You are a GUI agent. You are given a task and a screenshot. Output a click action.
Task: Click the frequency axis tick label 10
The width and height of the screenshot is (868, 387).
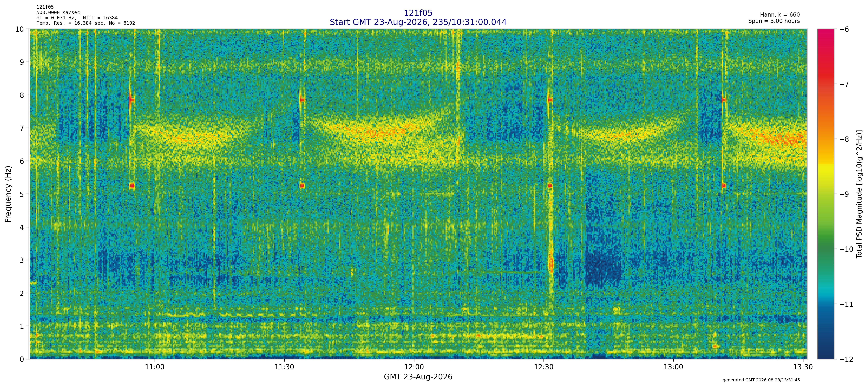(20, 29)
